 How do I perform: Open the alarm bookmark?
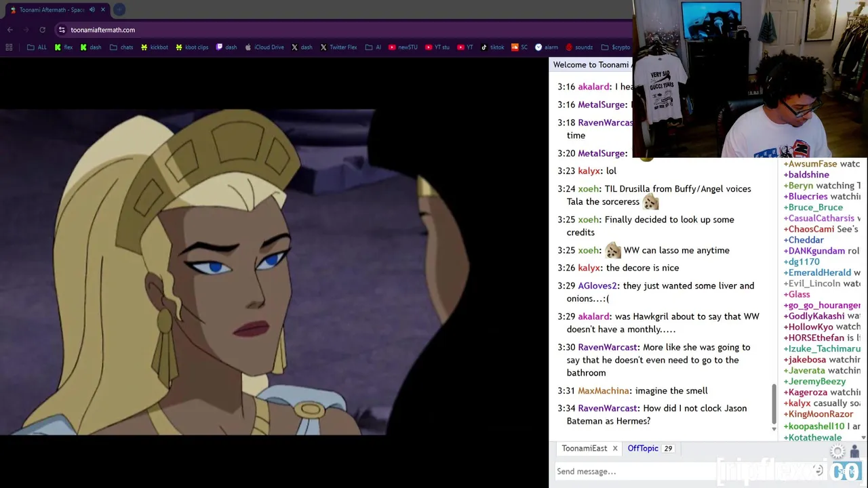pyautogui.click(x=547, y=47)
